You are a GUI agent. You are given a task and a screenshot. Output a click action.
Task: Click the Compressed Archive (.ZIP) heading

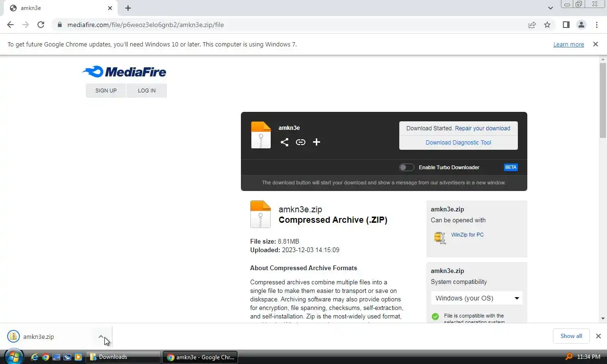tap(333, 220)
